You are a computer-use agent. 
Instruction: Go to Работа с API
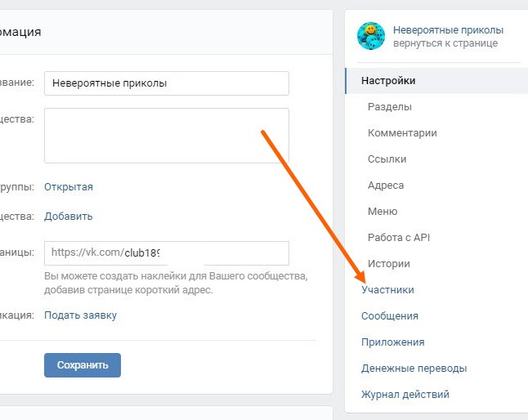(x=399, y=238)
